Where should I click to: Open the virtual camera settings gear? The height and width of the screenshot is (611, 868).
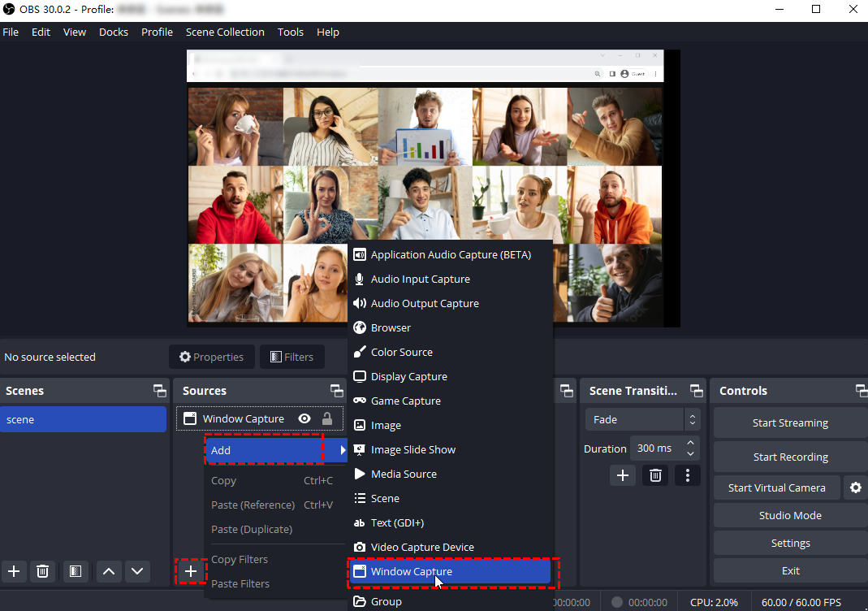855,487
